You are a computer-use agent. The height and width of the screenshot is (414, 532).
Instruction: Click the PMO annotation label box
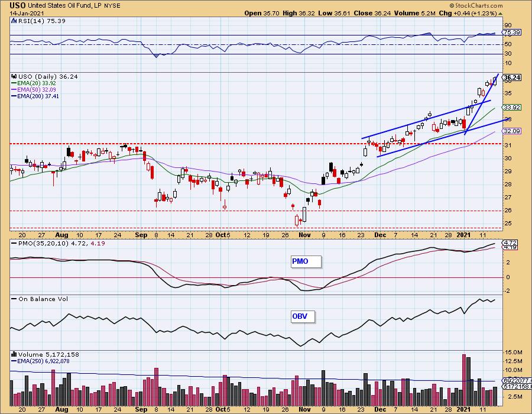click(306, 261)
